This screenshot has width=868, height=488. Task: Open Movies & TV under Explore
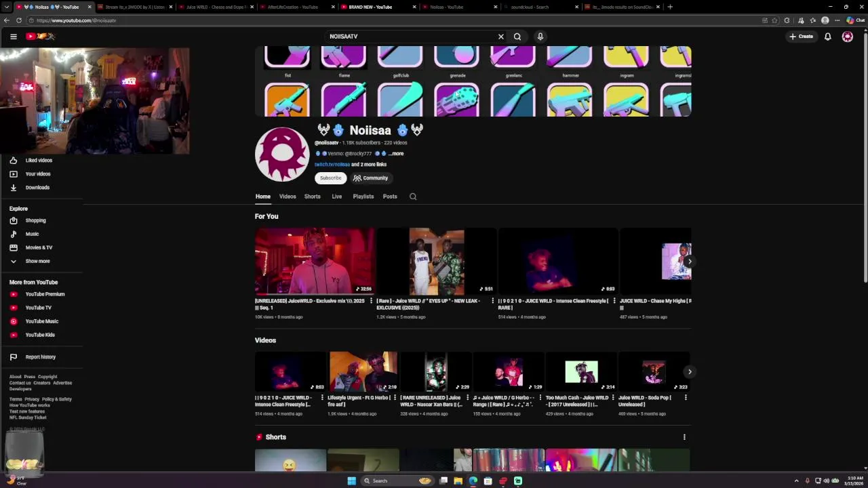tap(39, 247)
